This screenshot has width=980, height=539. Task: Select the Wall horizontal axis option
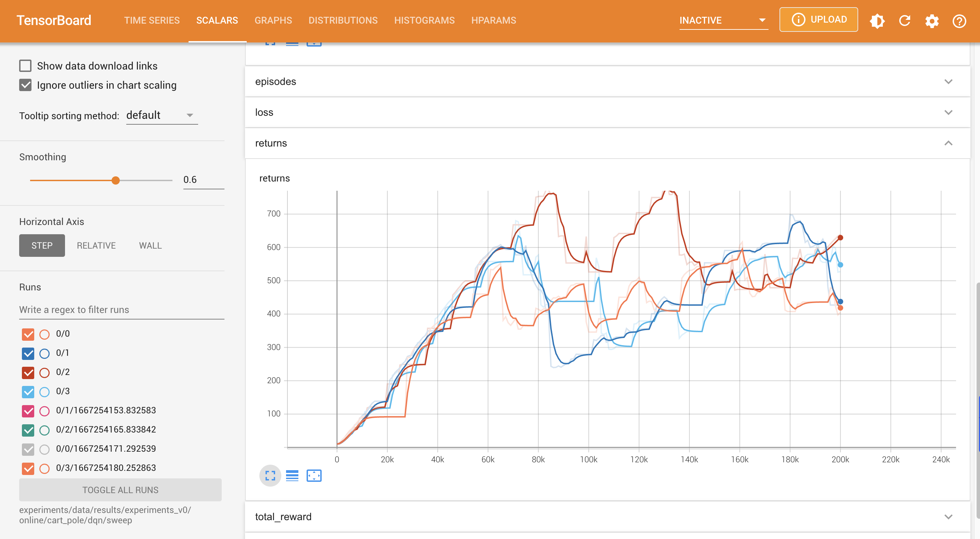[x=150, y=246]
